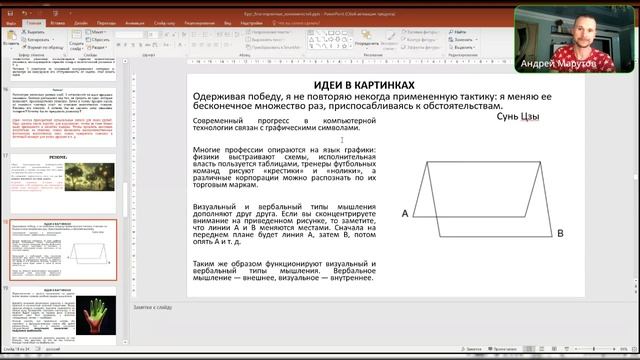The width and height of the screenshot is (640, 360).
Task: Open the Select (Выделить) dropdown
Action: point(462,47)
